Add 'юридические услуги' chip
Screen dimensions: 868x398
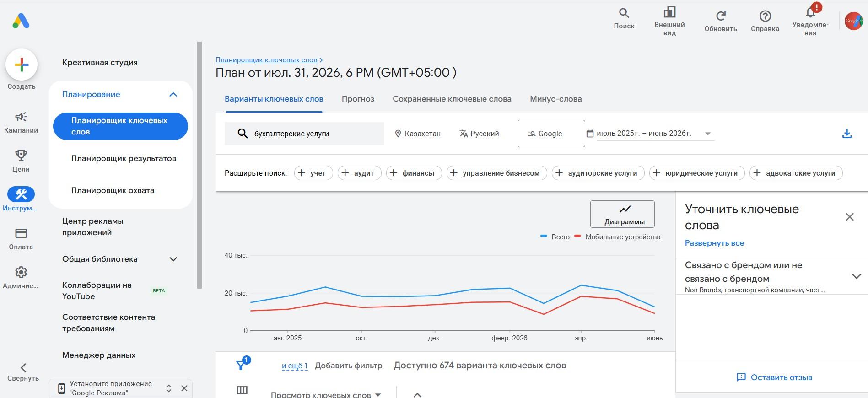point(697,173)
